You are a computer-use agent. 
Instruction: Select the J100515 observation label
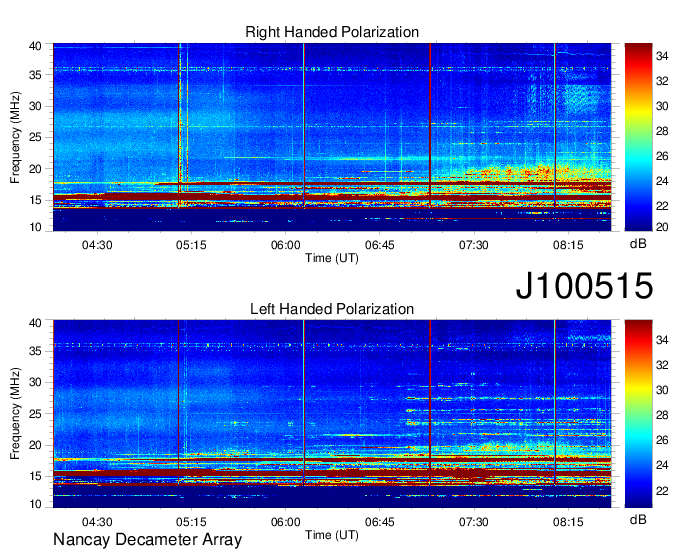(584, 286)
